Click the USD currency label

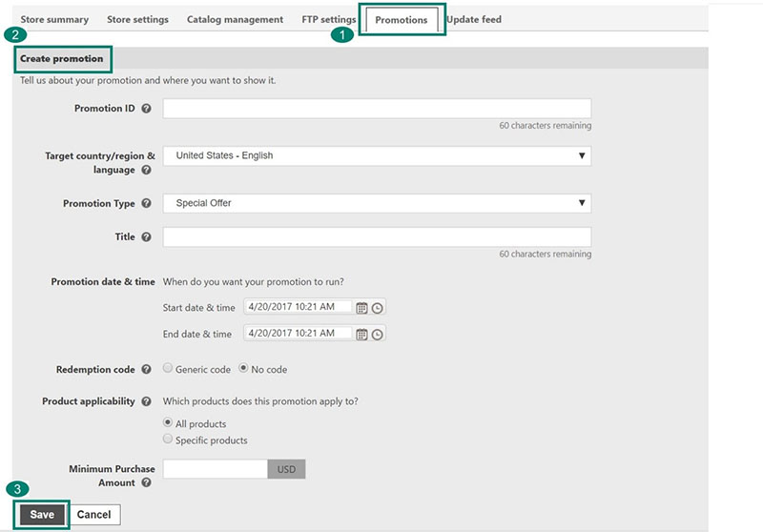(287, 469)
